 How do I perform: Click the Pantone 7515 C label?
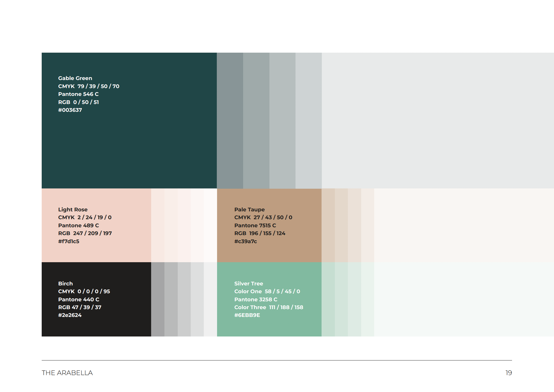coord(255,225)
